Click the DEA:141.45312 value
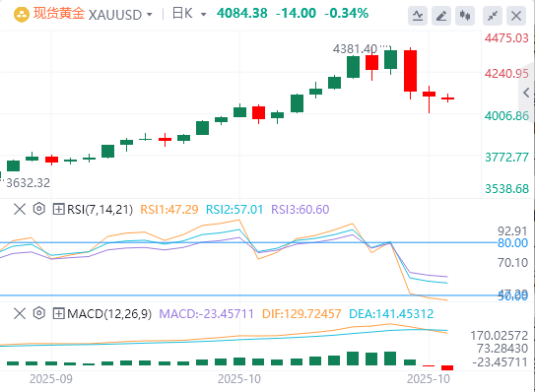Viewport: 535px width, 392px height. tap(391, 313)
